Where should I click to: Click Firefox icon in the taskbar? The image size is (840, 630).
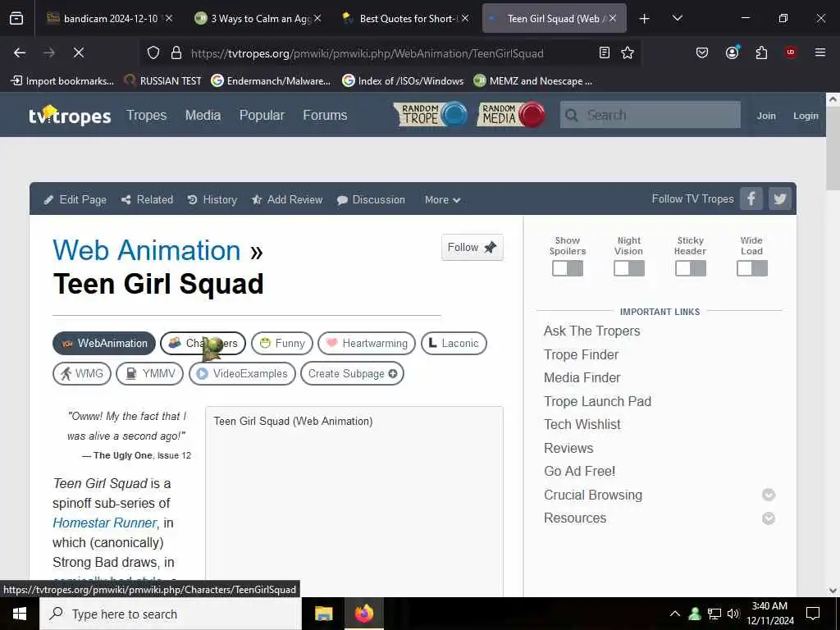(x=363, y=614)
